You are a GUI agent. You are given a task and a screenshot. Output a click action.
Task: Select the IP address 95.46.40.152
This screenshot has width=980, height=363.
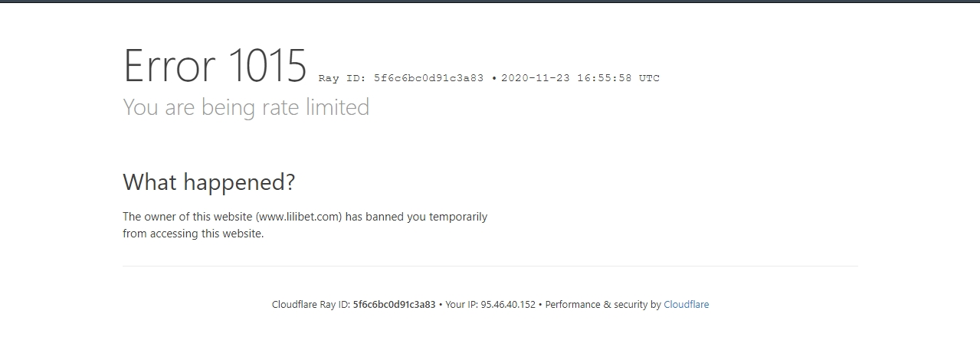pos(508,305)
